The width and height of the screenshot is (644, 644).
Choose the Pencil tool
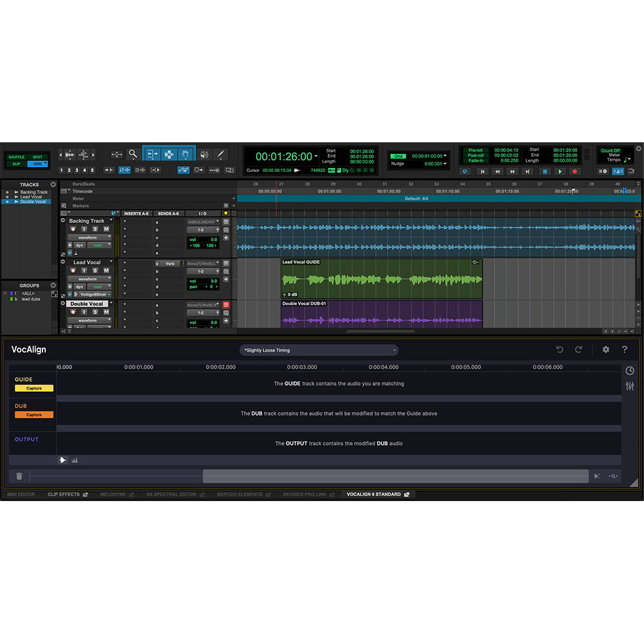click(x=220, y=155)
